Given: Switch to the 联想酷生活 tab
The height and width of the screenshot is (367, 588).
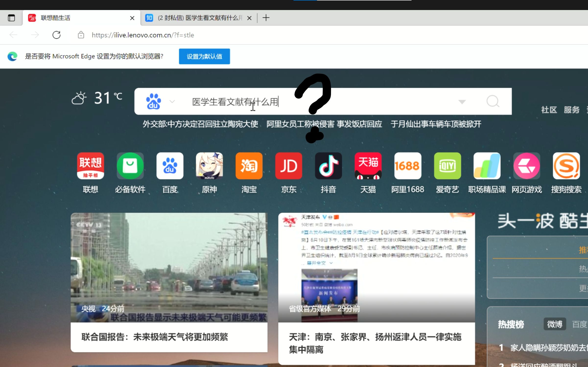Looking at the screenshot, I should [82, 18].
